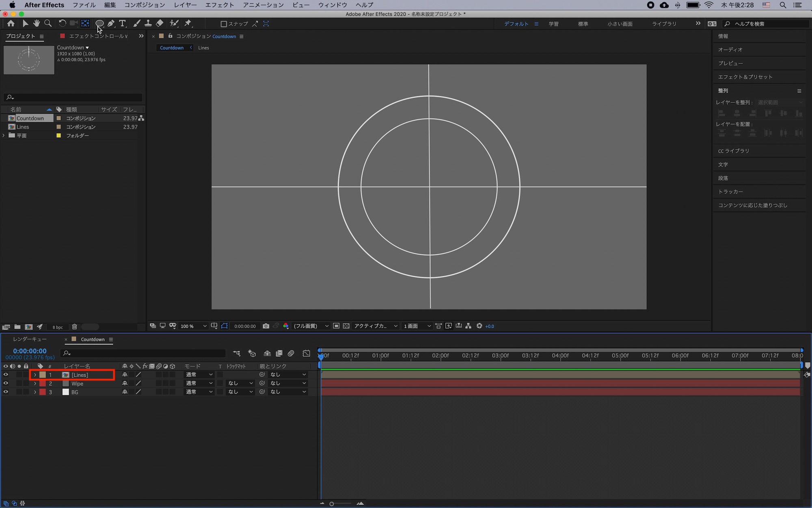Toggle visibility of the BG layer
This screenshot has width=812, height=508.
pyautogui.click(x=6, y=392)
